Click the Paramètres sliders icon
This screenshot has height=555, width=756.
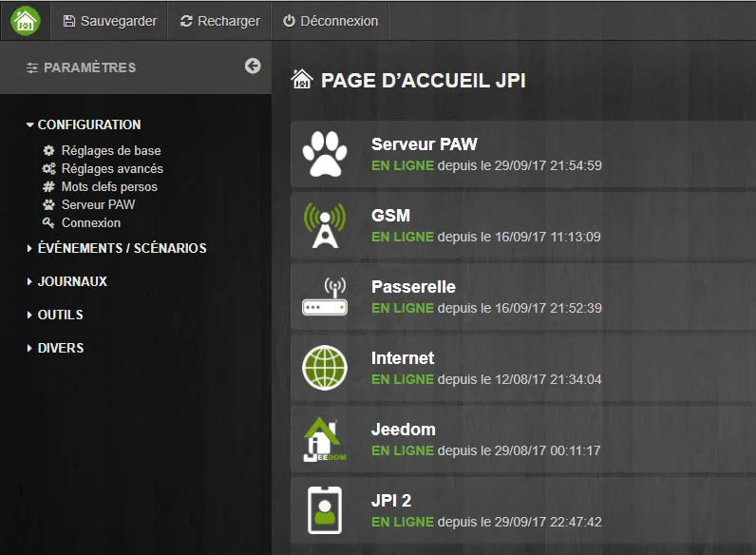point(32,67)
